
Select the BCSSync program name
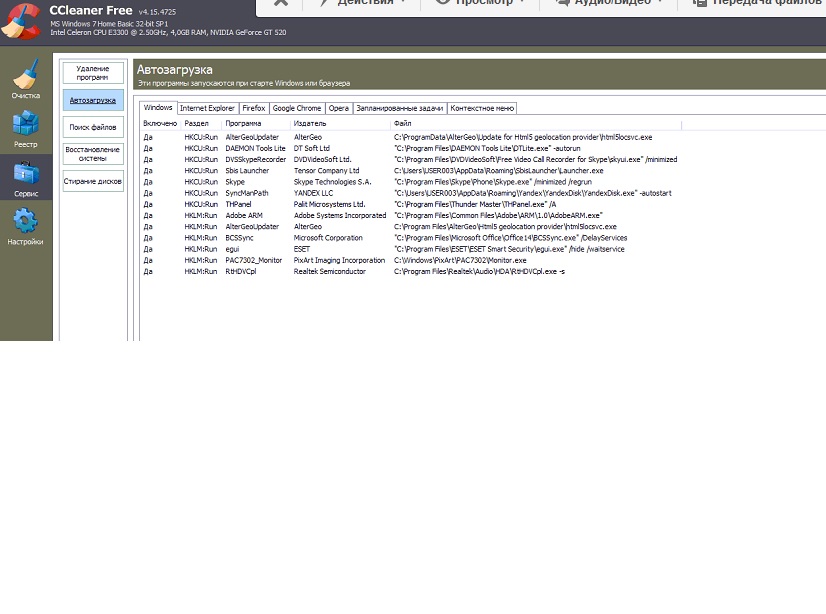click(x=239, y=237)
